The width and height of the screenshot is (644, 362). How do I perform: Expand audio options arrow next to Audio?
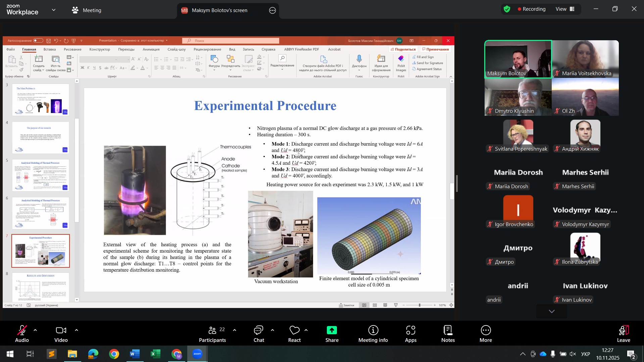pos(35,330)
